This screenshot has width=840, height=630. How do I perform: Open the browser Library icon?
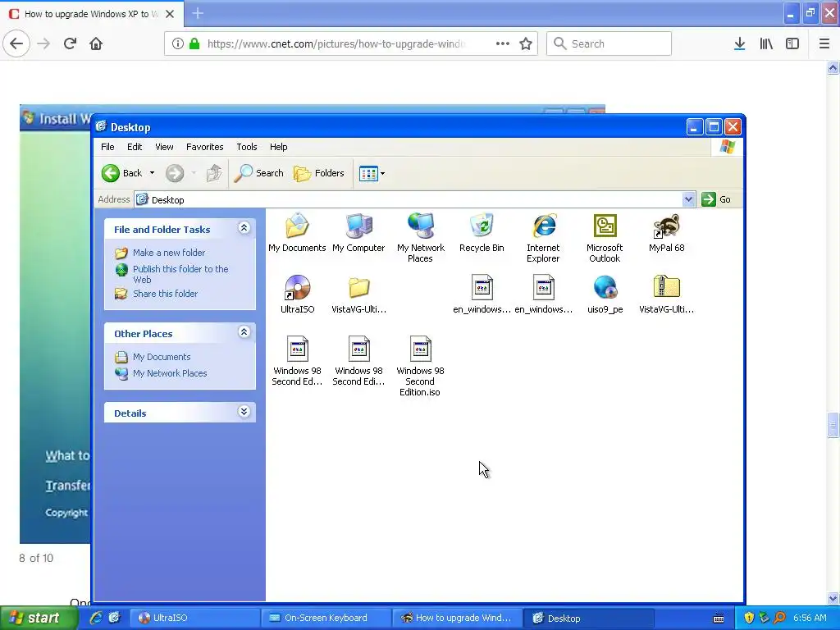click(x=766, y=43)
